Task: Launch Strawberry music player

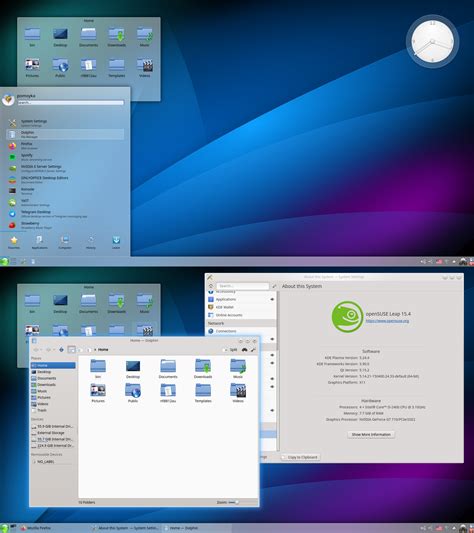Action: click(x=65, y=225)
